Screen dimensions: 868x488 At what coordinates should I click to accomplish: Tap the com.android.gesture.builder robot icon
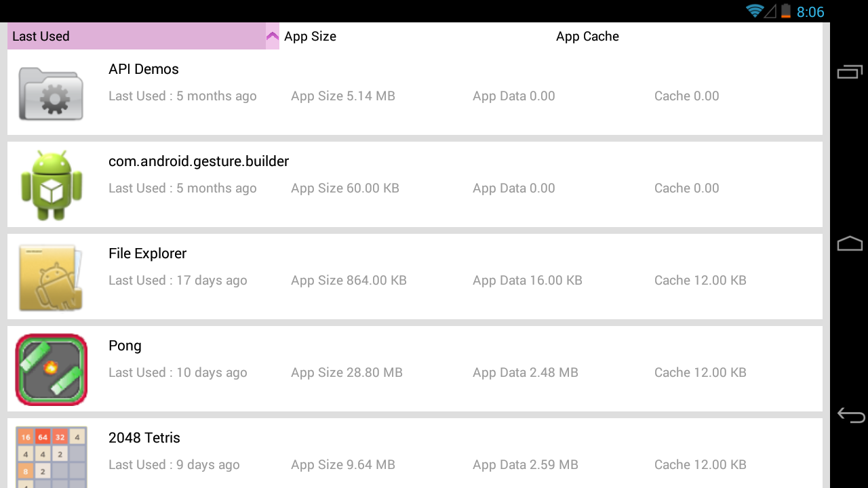click(51, 184)
